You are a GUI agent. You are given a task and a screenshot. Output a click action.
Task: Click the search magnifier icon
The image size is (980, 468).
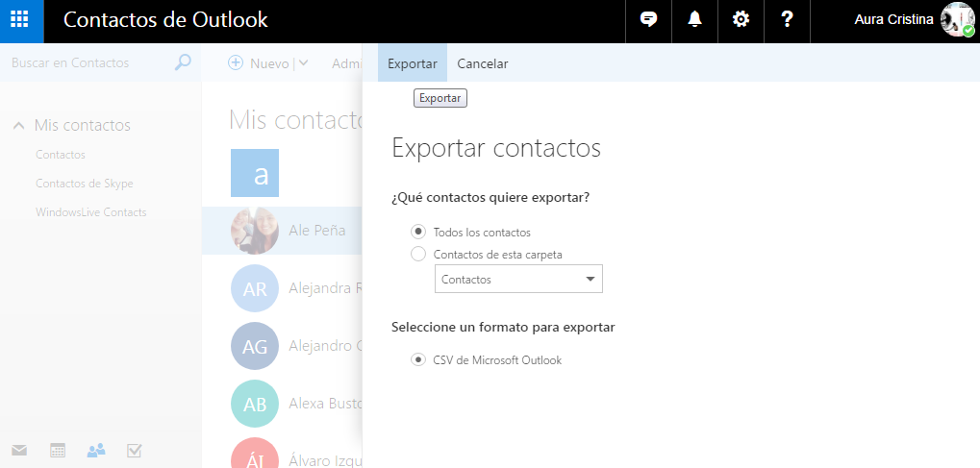183,63
